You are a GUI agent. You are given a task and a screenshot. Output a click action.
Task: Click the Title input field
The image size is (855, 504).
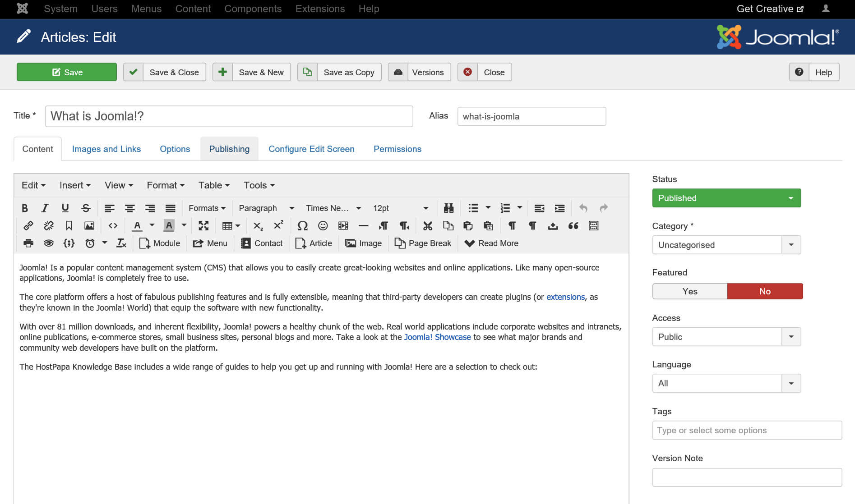point(229,116)
